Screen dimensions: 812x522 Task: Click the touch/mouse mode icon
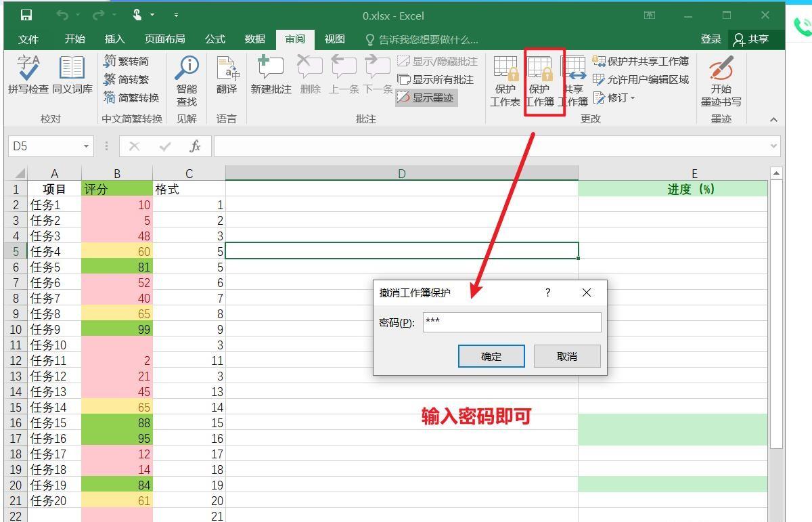(x=137, y=15)
